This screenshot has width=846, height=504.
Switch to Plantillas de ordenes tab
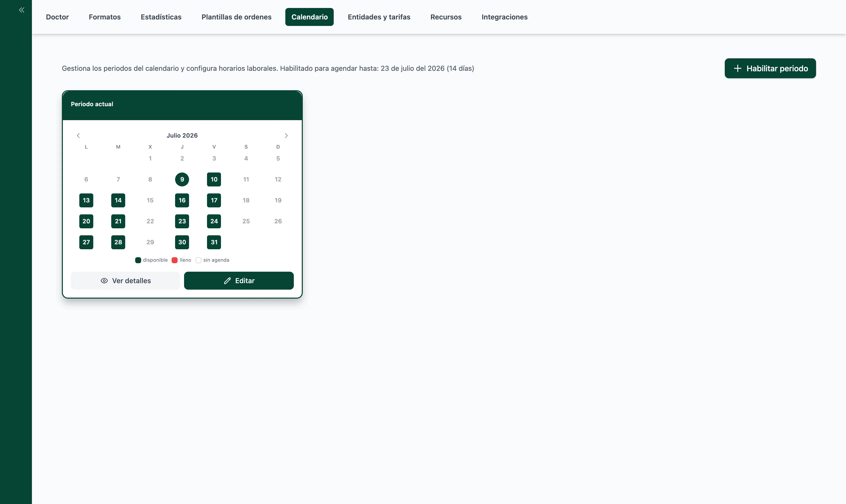click(x=236, y=17)
